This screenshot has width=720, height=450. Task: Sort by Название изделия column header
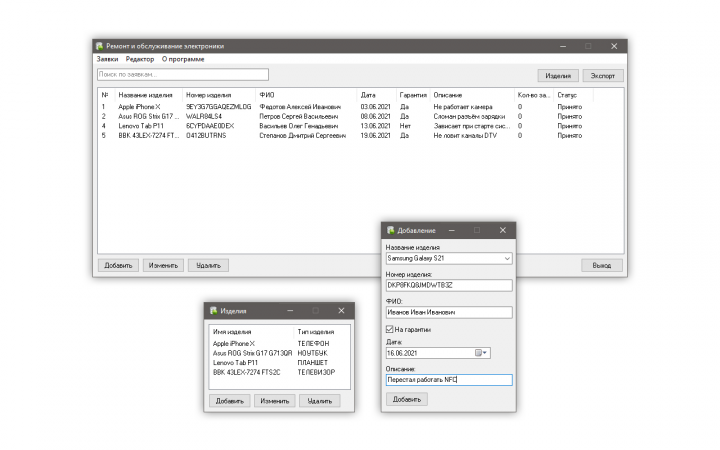pos(148,95)
